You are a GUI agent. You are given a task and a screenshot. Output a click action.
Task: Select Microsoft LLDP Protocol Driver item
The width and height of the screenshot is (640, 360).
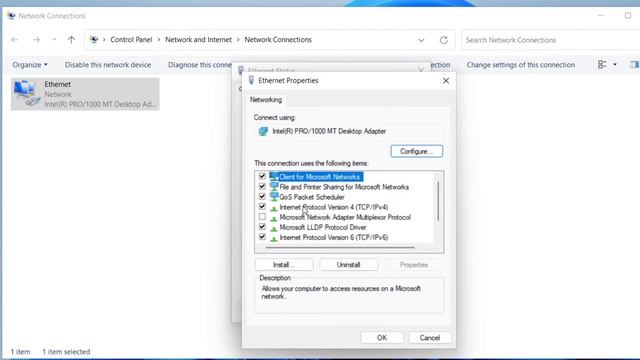point(323,227)
